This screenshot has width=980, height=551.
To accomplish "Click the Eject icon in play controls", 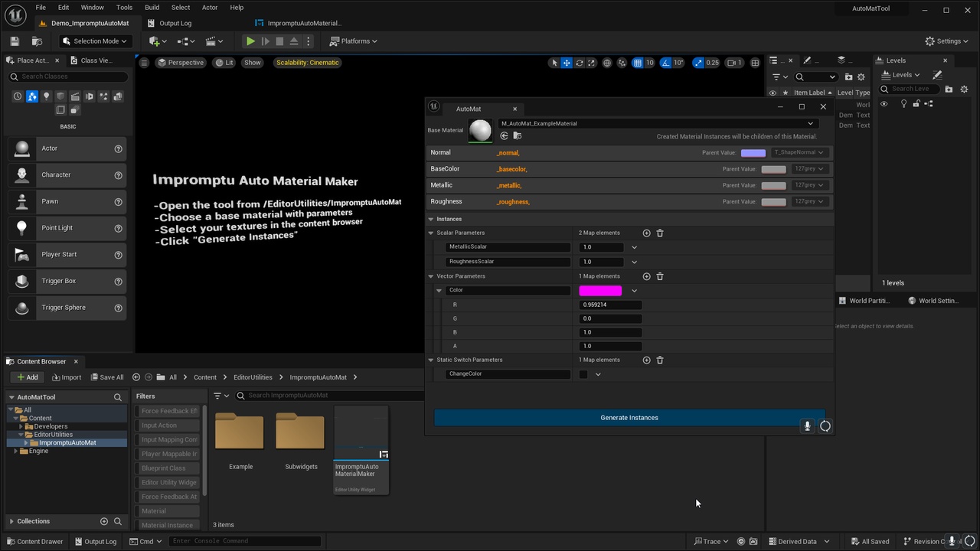I will [x=294, y=41].
